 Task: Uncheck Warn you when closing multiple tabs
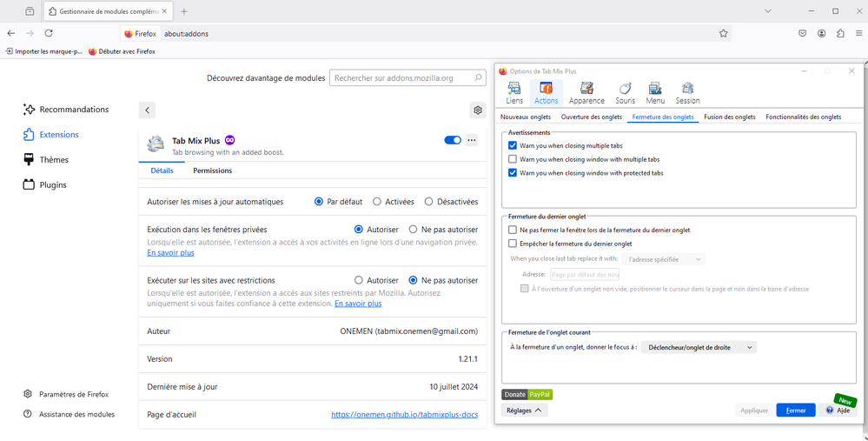tap(513, 146)
